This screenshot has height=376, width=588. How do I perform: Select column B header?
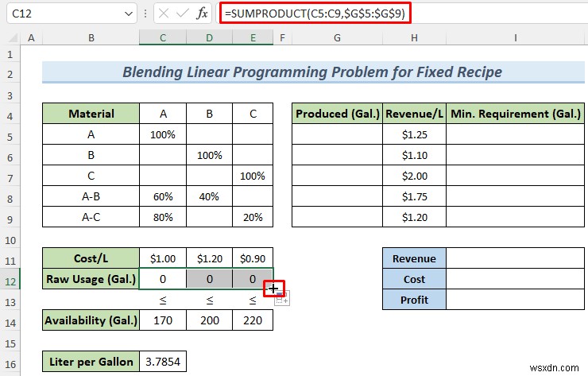[91, 38]
